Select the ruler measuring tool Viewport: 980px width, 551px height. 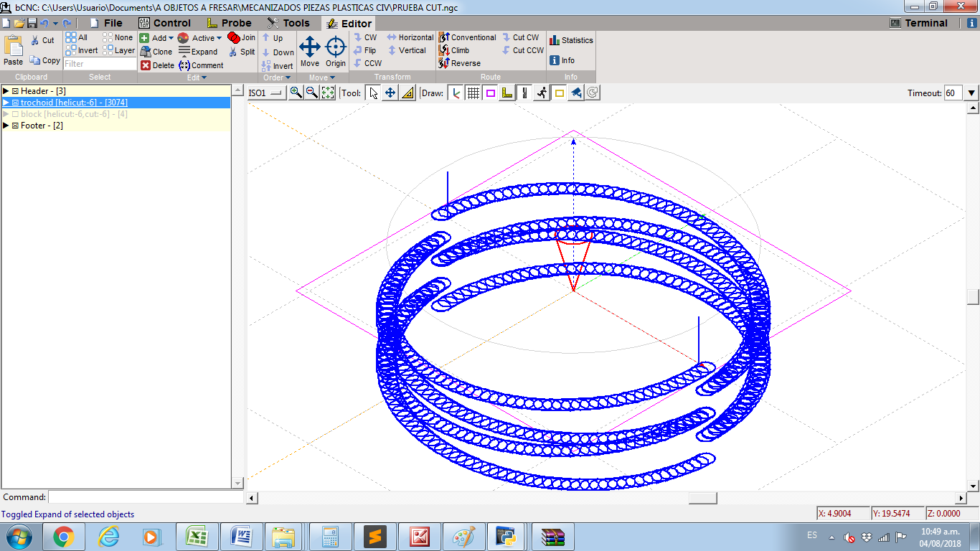click(407, 93)
